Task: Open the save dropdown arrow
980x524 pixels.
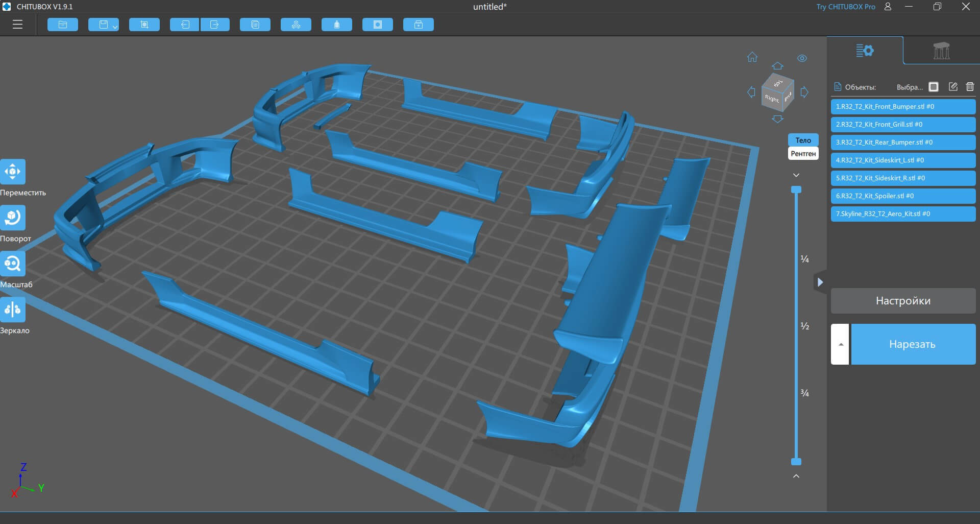Action: coord(115,27)
